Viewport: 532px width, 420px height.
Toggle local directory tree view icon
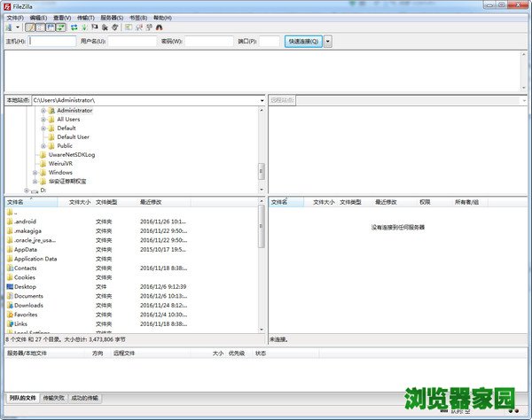(x=40, y=27)
